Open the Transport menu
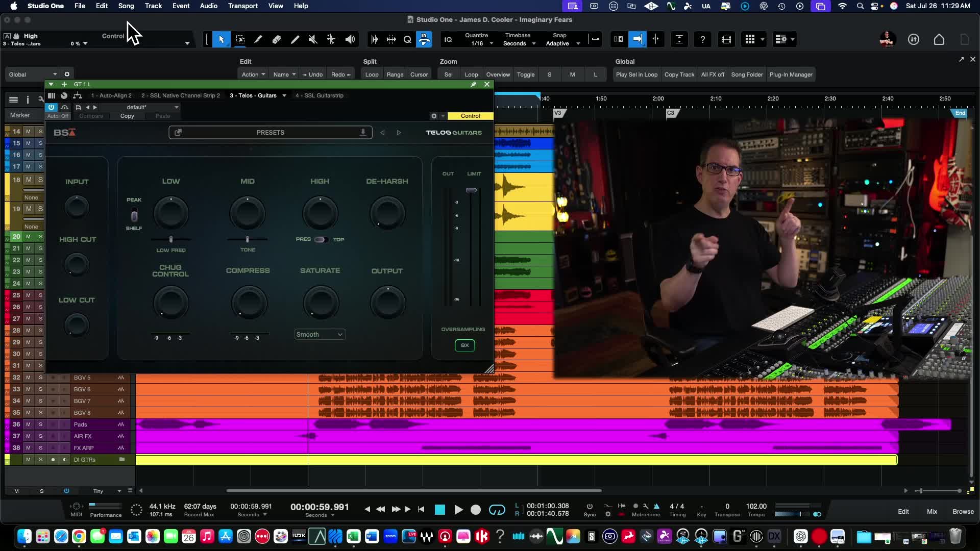The image size is (980, 551). pos(242,6)
